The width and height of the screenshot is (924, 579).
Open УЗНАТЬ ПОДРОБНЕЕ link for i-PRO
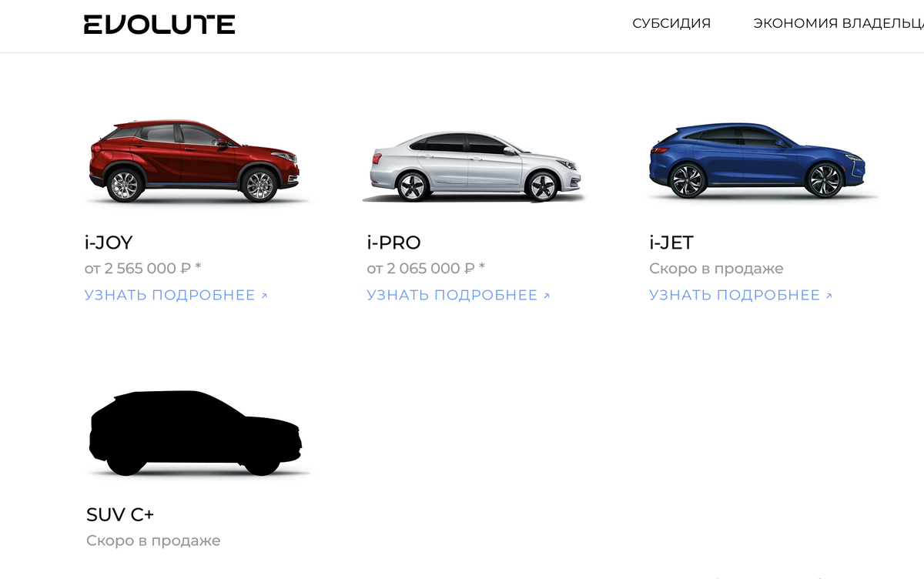pos(459,295)
